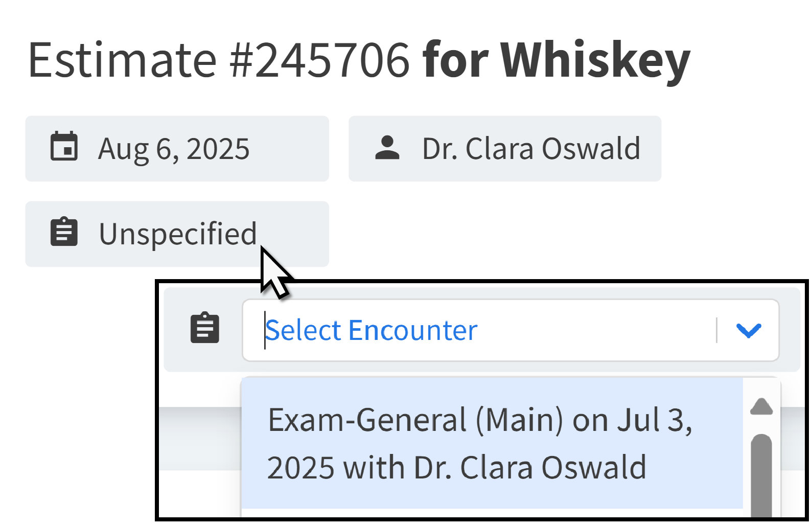Click the scrollbar up arrow in encounter list
This screenshot has height=526, width=812.
point(761,407)
